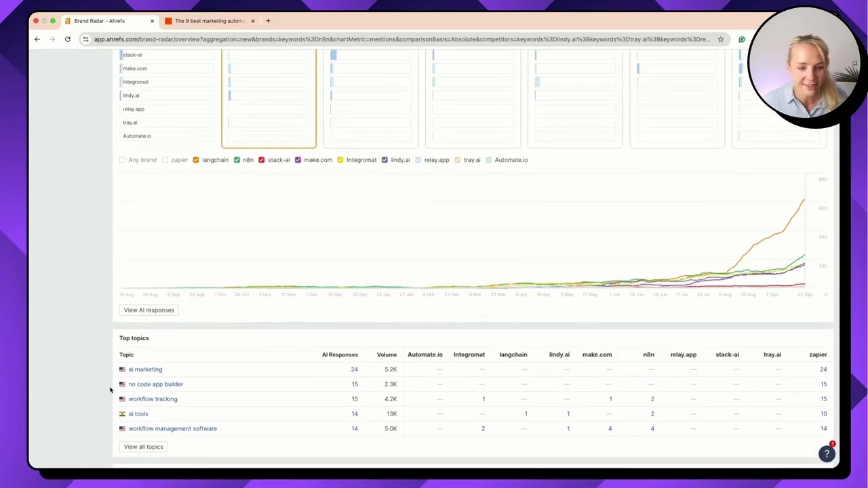868x488 pixels.
Task: Switch to The 9 best marketing tab
Action: [x=210, y=21]
